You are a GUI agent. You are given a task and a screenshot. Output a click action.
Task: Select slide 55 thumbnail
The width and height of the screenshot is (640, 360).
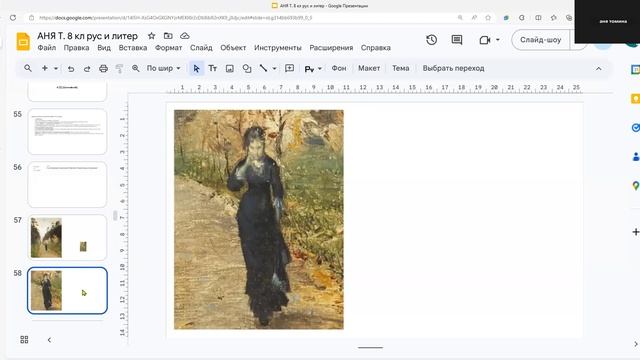point(67,131)
